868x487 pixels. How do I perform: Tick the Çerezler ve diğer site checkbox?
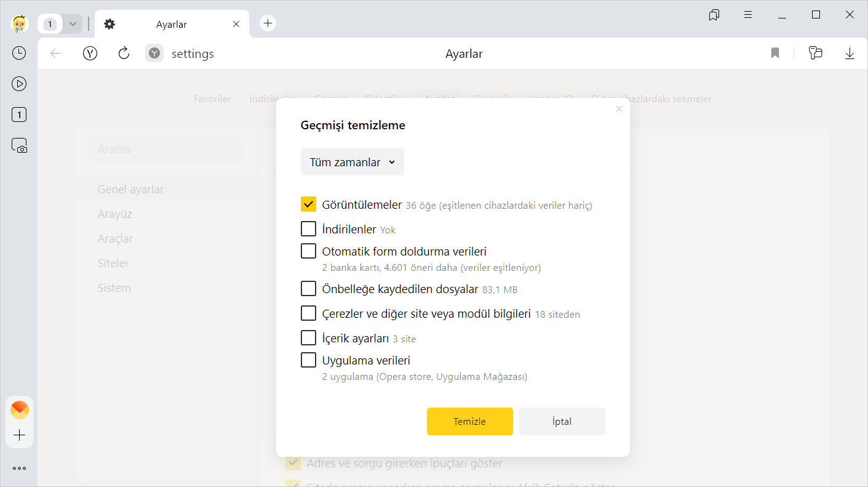click(x=308, y=313)
